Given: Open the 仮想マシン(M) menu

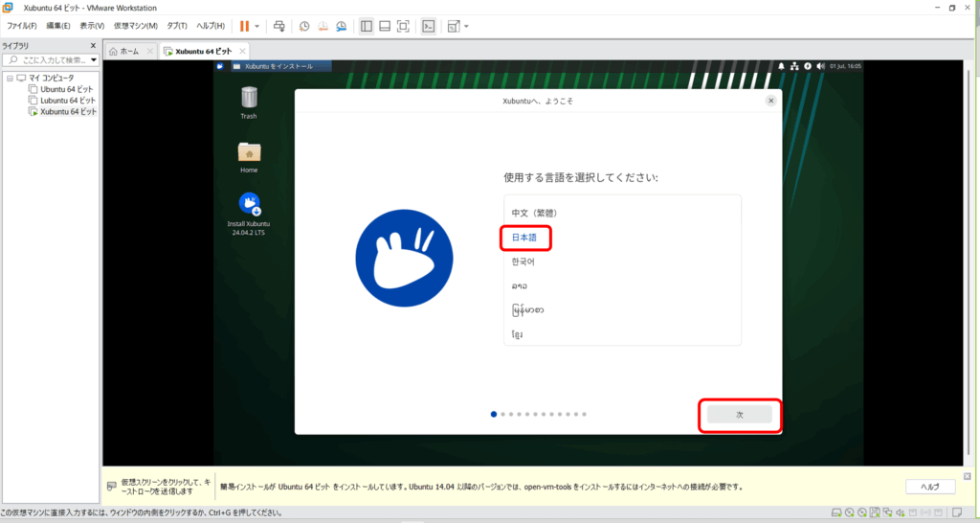Looking at the screenshot, I should click(x=135, y=26).
